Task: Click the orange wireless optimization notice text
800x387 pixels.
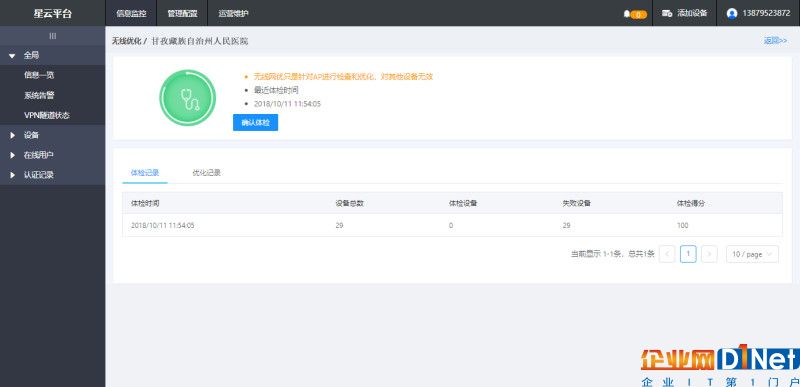Action: (x=343, y=77)
